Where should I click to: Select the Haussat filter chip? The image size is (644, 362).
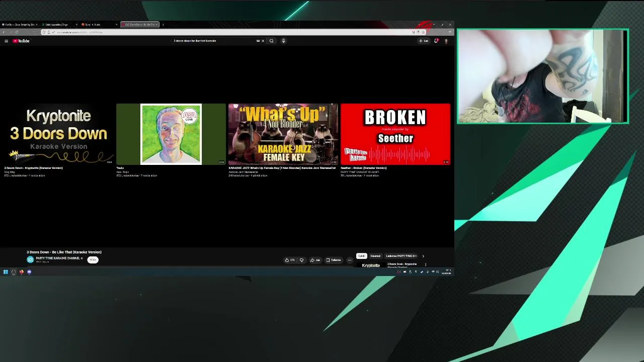pyautogui.click(x=375, y=256)
